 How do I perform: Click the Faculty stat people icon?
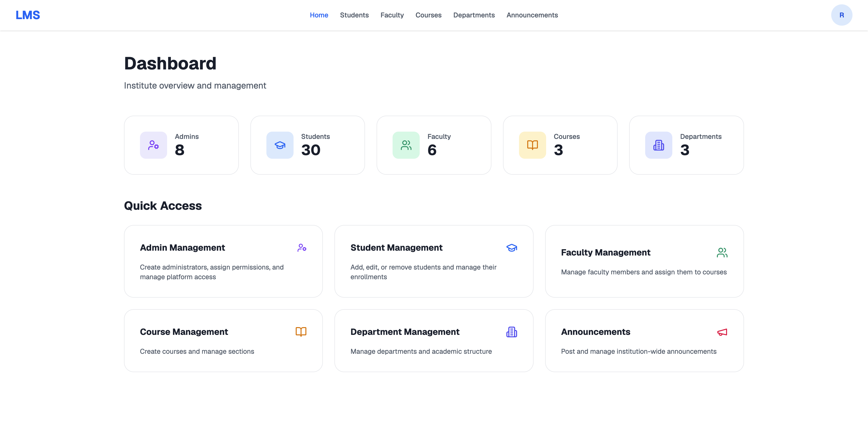click(x=406, y=145)
